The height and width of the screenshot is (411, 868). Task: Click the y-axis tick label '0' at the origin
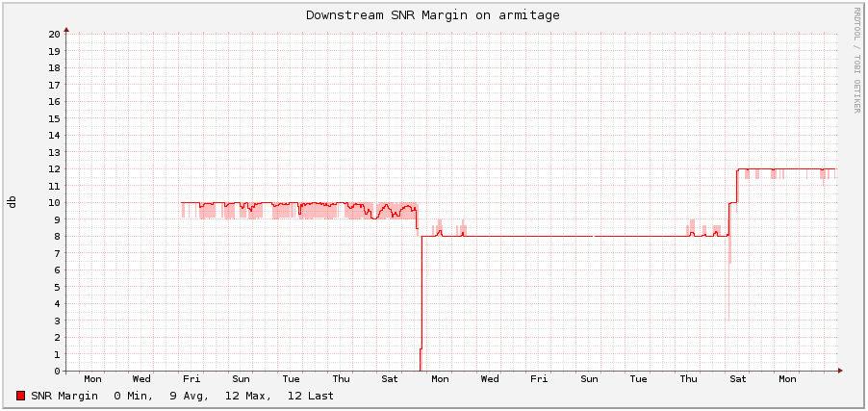[x=57, y=372]
